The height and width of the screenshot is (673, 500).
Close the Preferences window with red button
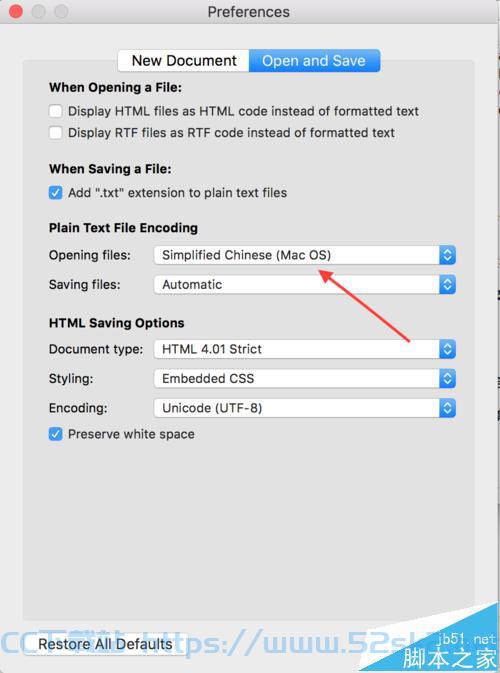(x=16, y=12)
